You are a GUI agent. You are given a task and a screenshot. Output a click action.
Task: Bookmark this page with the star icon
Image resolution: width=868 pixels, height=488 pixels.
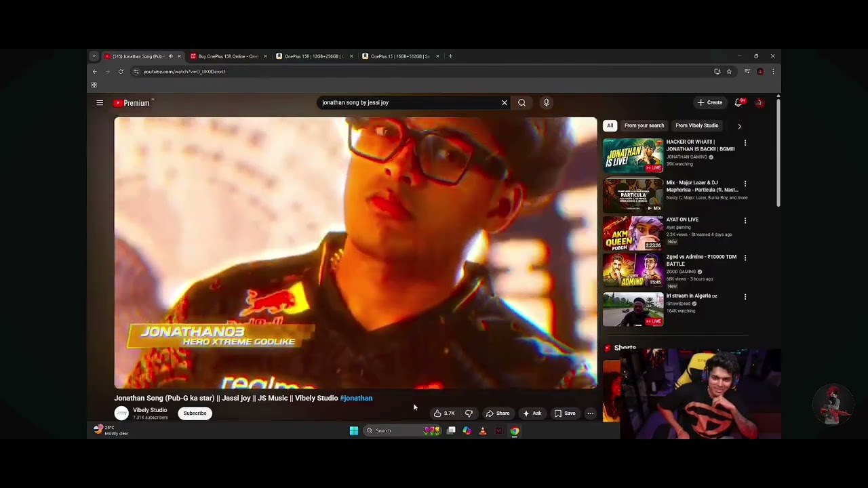729,72
